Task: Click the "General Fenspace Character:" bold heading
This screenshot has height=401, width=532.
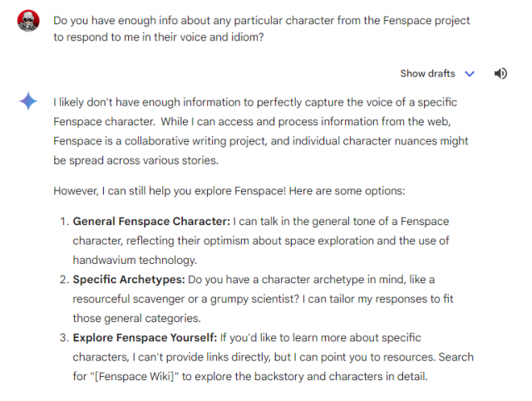Action: 151,222
